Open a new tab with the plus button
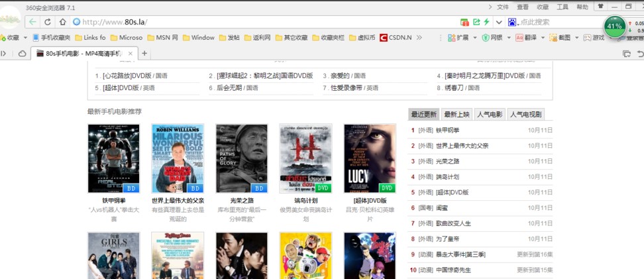This screenshot has width=644, height=279. click(x=144, y=54)
